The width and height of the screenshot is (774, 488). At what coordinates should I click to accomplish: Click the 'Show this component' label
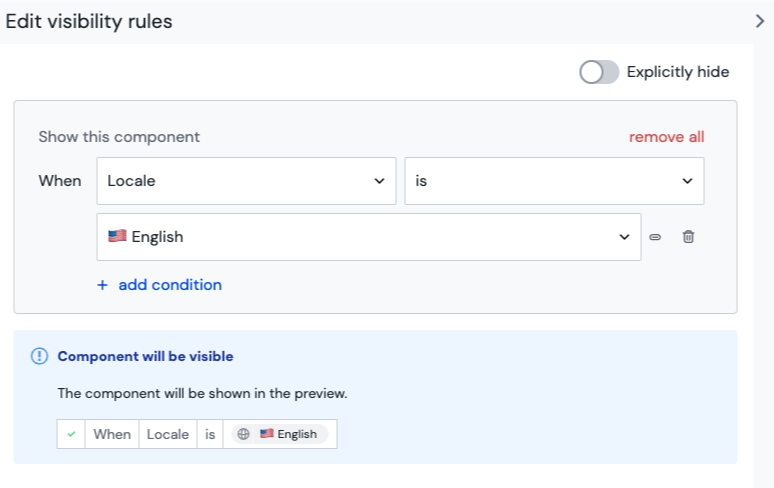(119, 137)
